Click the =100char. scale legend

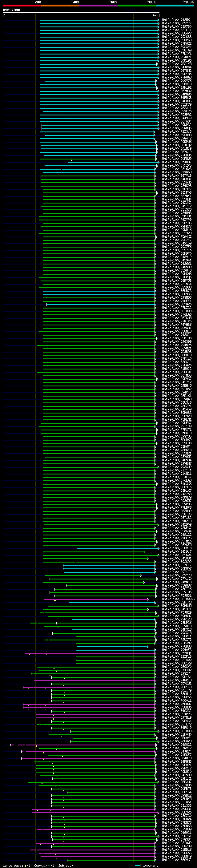[x=146, y=865]
